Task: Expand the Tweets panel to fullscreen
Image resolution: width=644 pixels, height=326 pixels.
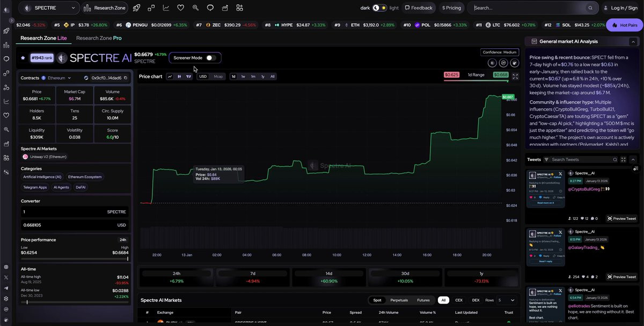Action: click(624, 160)
